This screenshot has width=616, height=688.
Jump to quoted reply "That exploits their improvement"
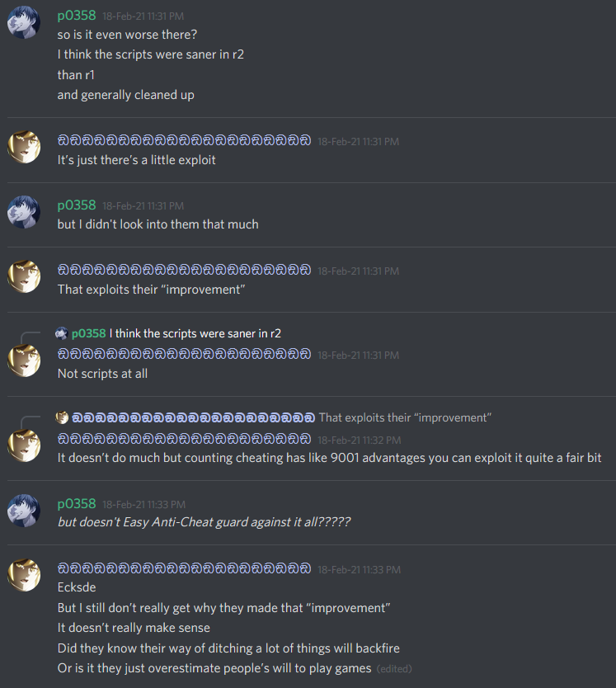(x=405, y=417)
